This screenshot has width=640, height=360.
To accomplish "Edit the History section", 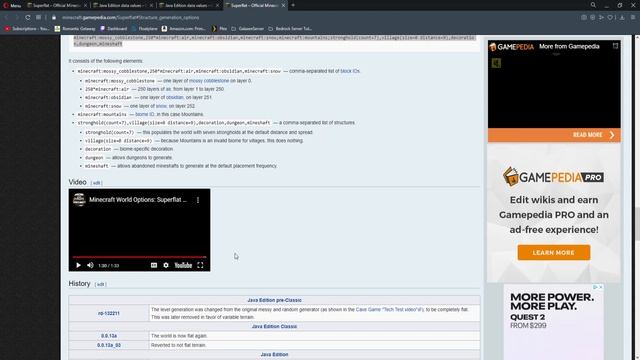I will (x=100, y=284).
